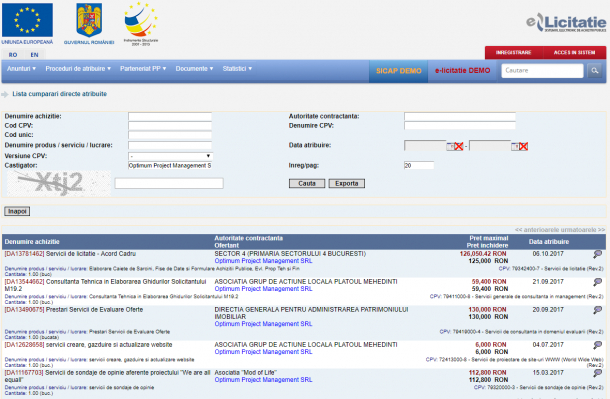
Task: Click the e-Licitatie logo
Action: 566,22
